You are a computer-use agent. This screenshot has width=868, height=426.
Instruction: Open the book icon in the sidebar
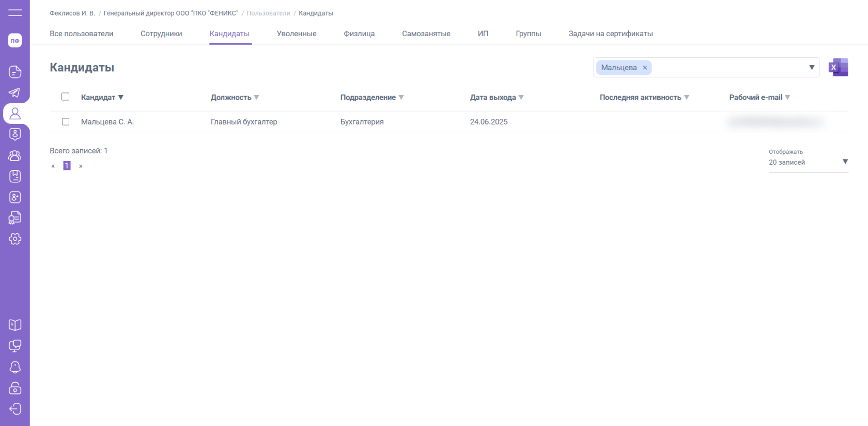click(x=15, y=325)
